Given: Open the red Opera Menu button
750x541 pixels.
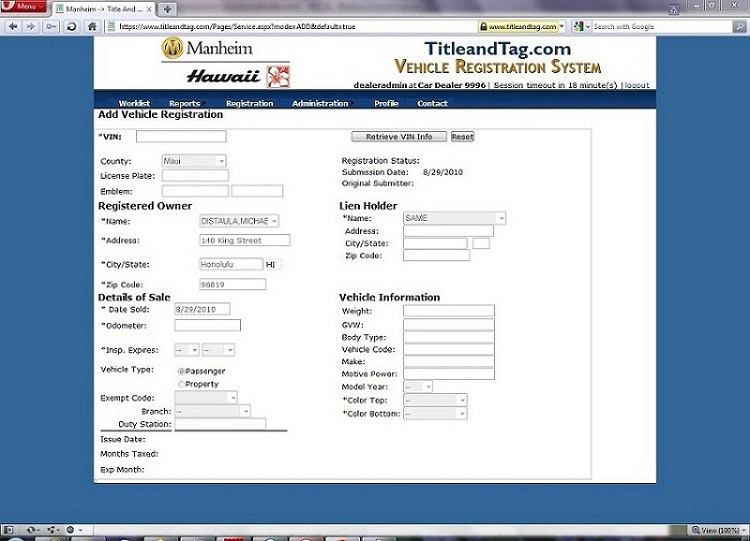Looking at the screenshot, I should [x=23, y=6].
